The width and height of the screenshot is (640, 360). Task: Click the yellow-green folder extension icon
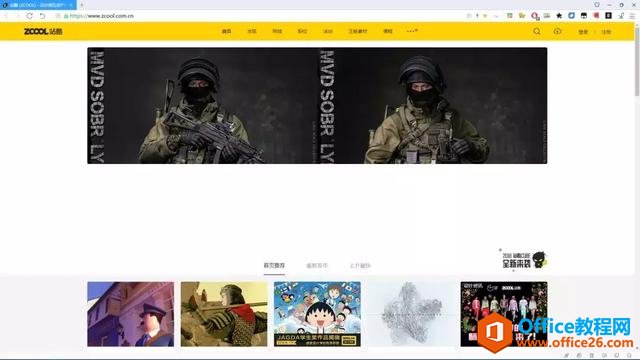pos(522,16)
